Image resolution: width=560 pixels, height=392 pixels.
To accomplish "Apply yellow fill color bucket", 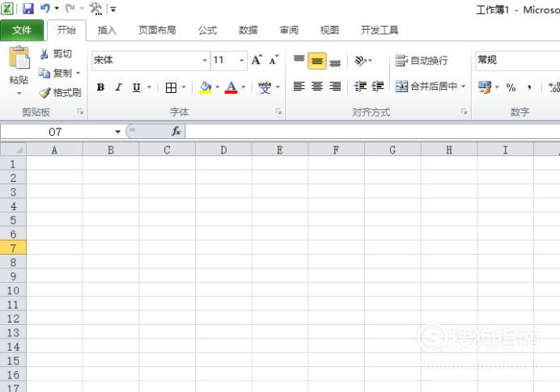I will click(x=206, y=87).
